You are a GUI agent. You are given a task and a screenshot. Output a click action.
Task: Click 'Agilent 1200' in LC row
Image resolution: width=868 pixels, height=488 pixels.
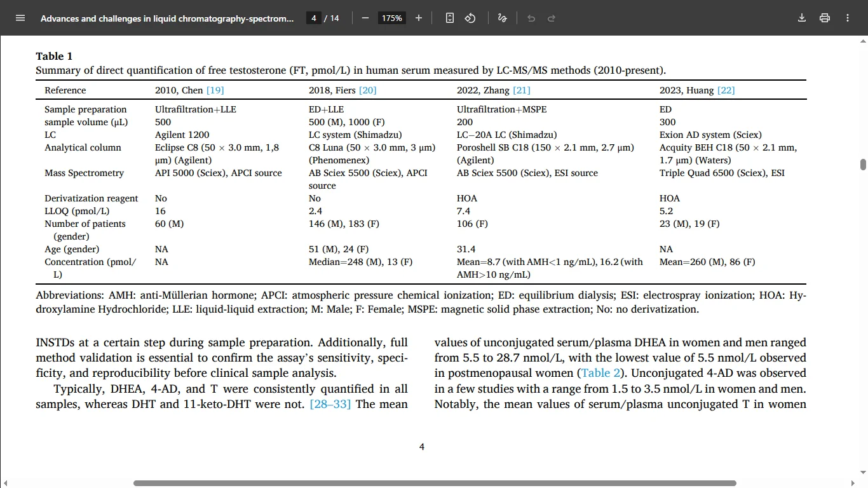tap(182, 135)
